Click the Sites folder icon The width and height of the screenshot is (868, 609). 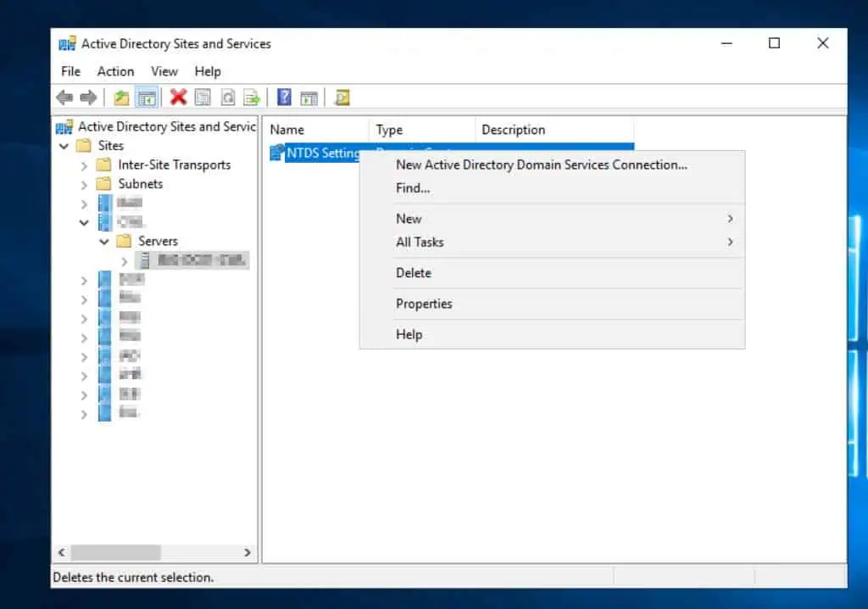coord(84,146)
